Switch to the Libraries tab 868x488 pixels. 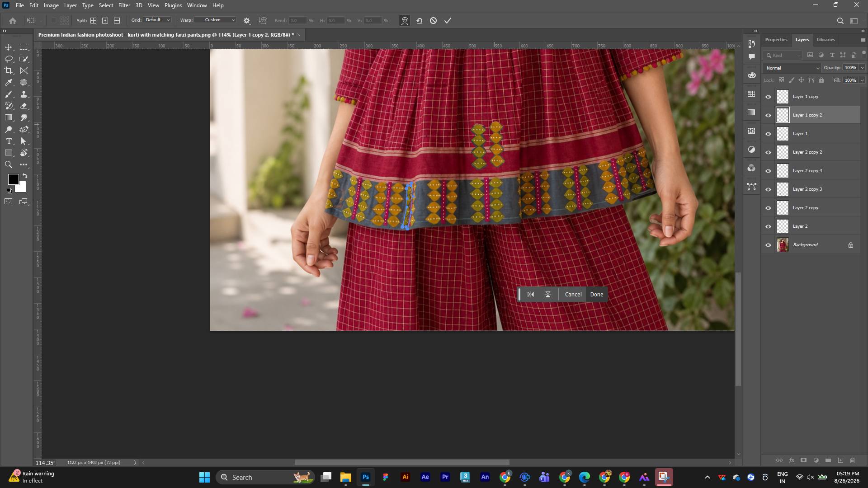pyautogui.click(x=826, y=40)
